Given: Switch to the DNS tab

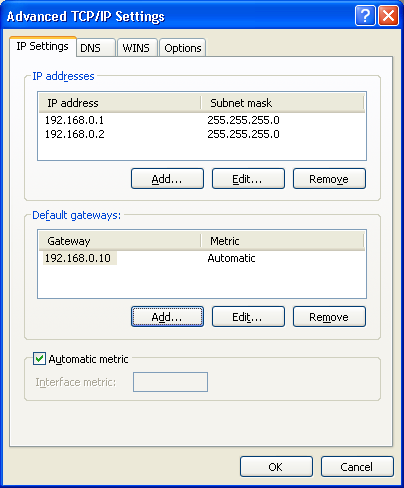Looking at the screenshot, I should point(96,48).
